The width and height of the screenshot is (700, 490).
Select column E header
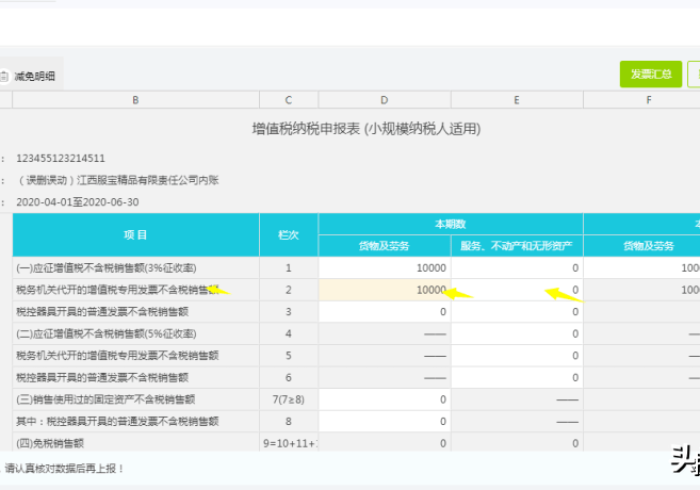tap(517, 100)
